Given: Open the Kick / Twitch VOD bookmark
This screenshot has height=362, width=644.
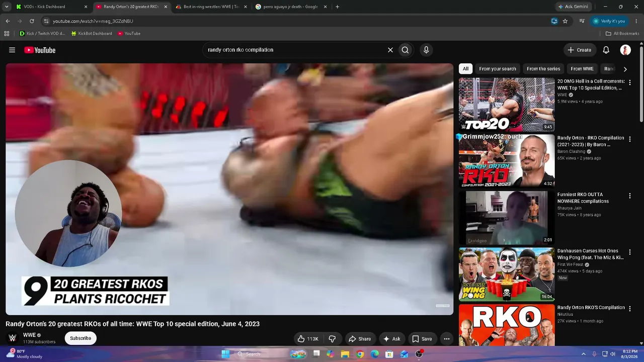Looking at the screenshot, I should [x=42, y=34].
